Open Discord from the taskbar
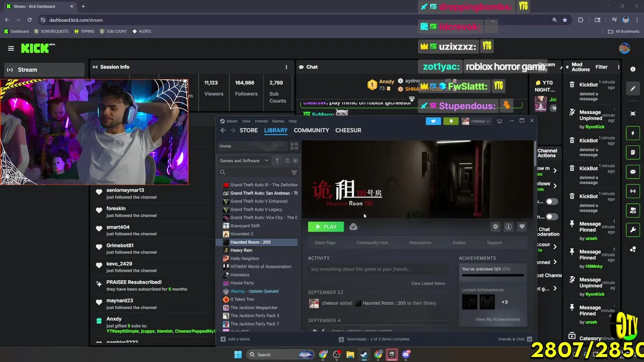Screen dimensions: 644x362 (x=406, y=354)
